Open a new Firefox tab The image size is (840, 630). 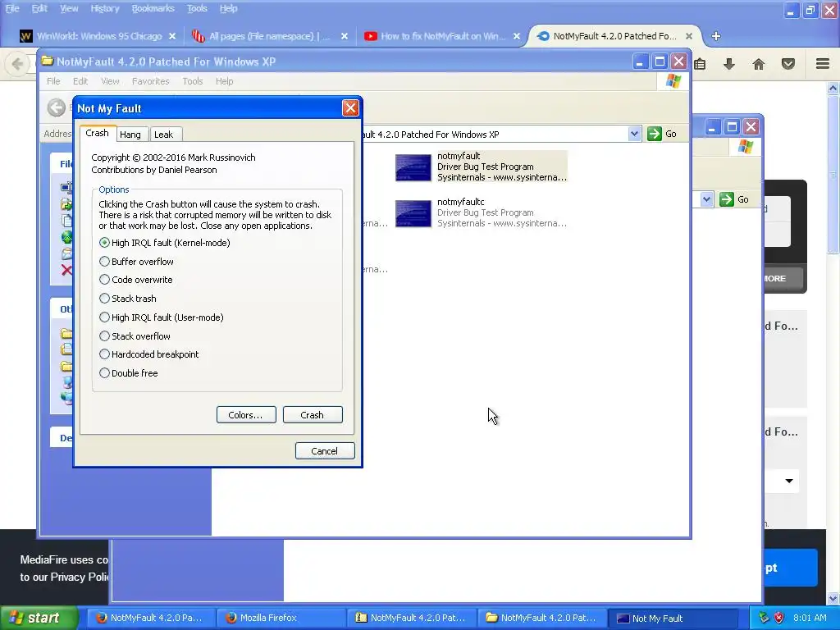(715, 36)
